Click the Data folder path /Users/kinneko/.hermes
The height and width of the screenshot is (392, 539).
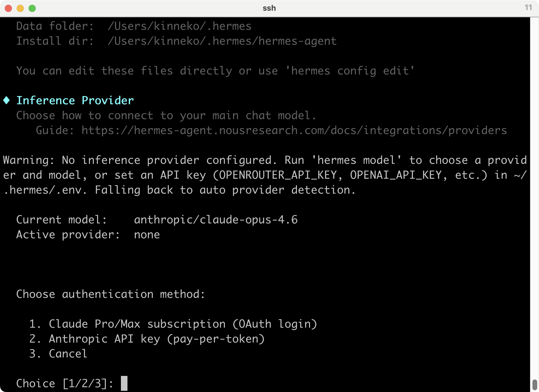point(180,26)
